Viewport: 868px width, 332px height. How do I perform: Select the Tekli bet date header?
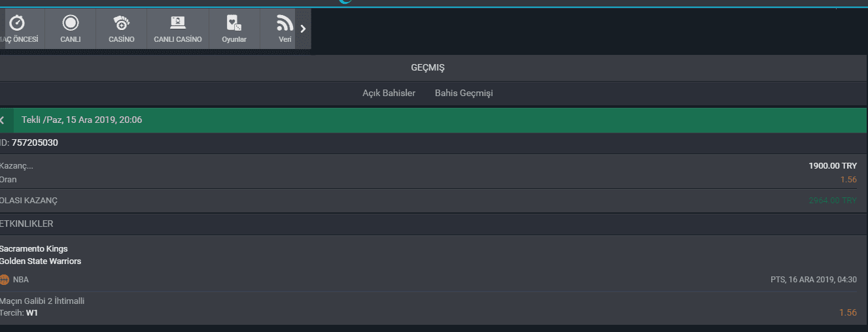82,120
